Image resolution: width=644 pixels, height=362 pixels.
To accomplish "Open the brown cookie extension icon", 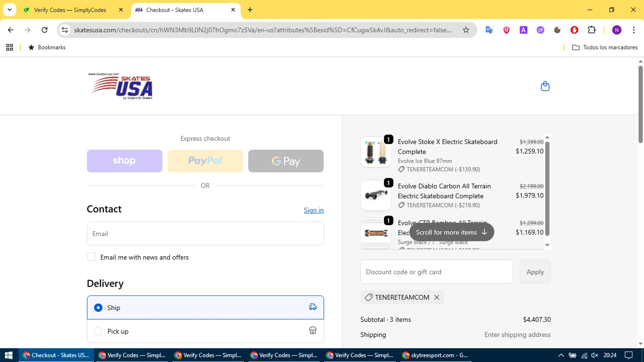I will click(557, 30).
